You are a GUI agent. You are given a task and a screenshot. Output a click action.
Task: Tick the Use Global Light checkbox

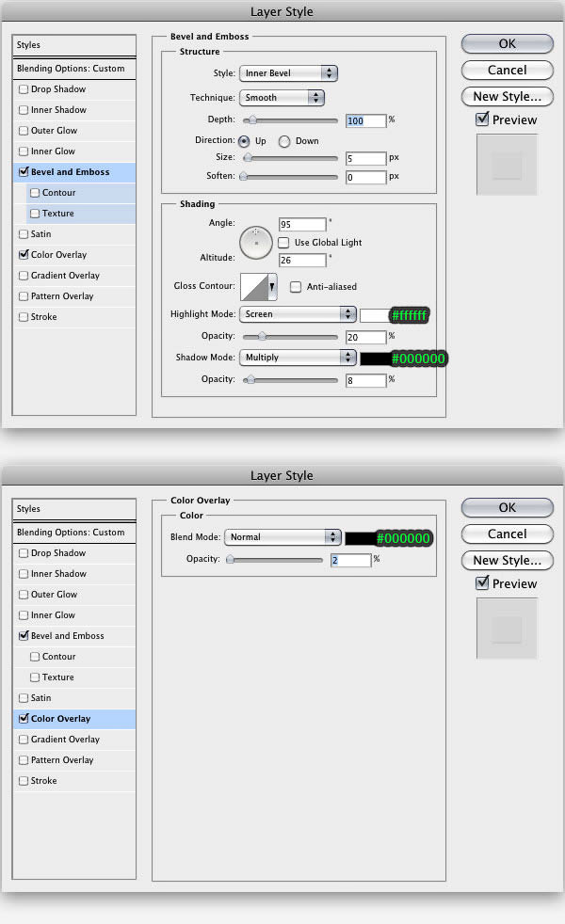pyautogui.click(x=283, y=242)
